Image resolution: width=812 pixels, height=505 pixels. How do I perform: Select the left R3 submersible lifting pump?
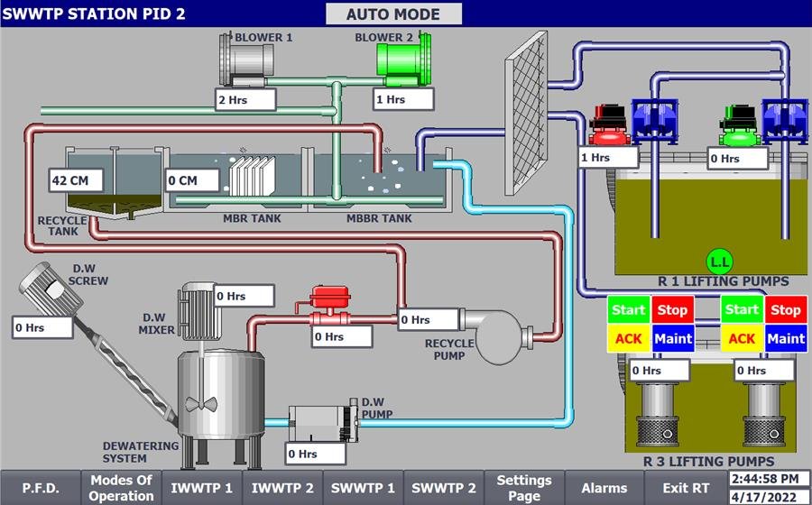click(658, 414)
